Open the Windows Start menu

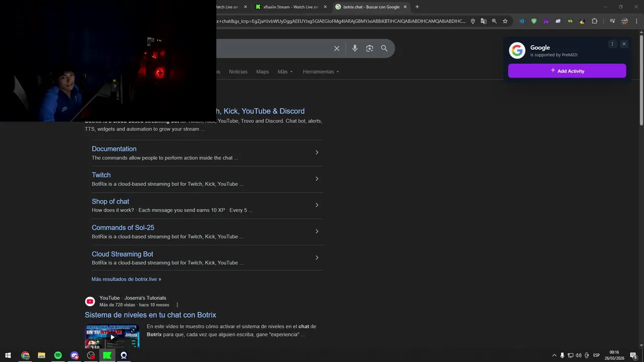tap(8, 355)
